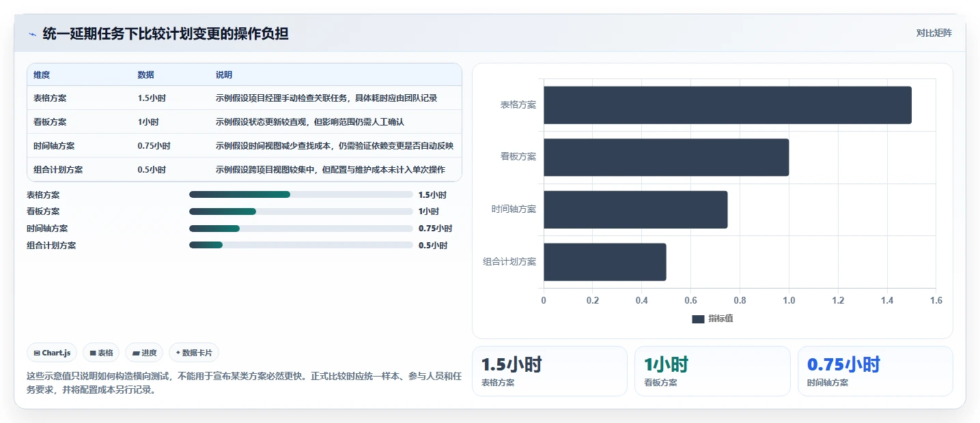Click the 1.5小时 cell in the table
The height and width of the screenshot is (423, 980).
click(152, 98)
